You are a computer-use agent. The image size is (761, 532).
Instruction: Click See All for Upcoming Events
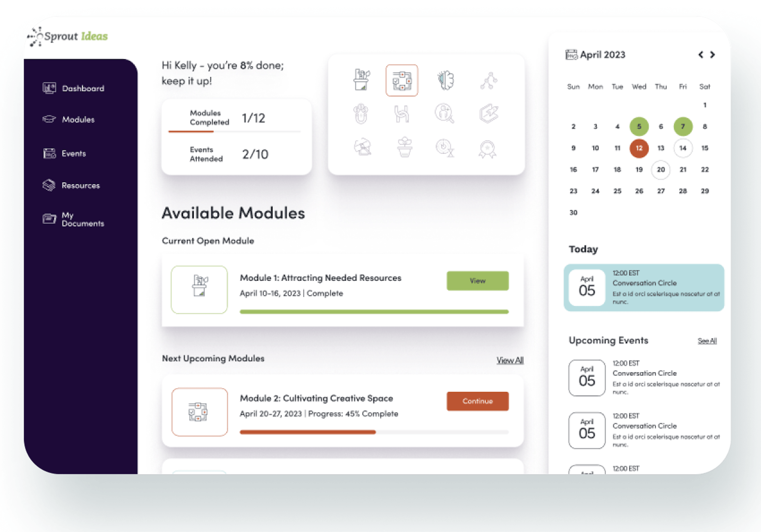(x=707, y=341)
